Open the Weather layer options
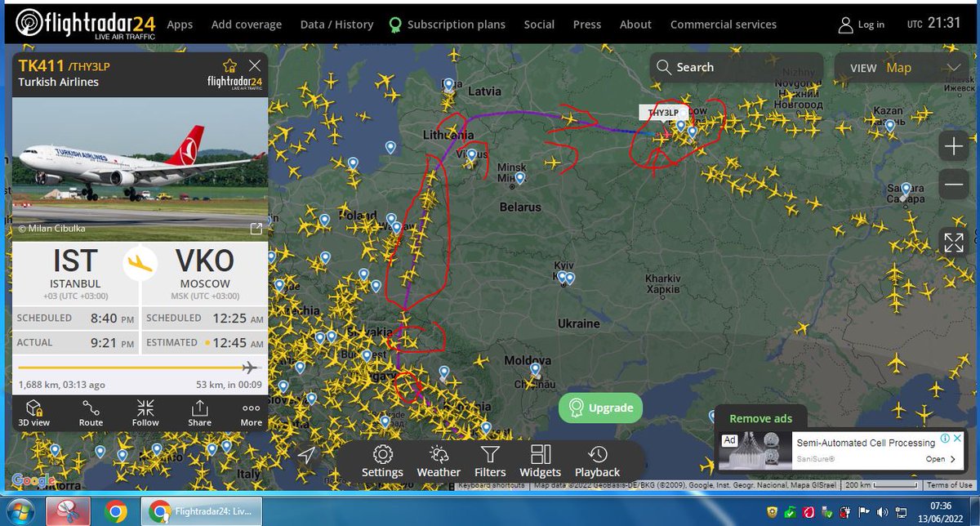This screenshot has width=980, height=526. pos(439,461)
